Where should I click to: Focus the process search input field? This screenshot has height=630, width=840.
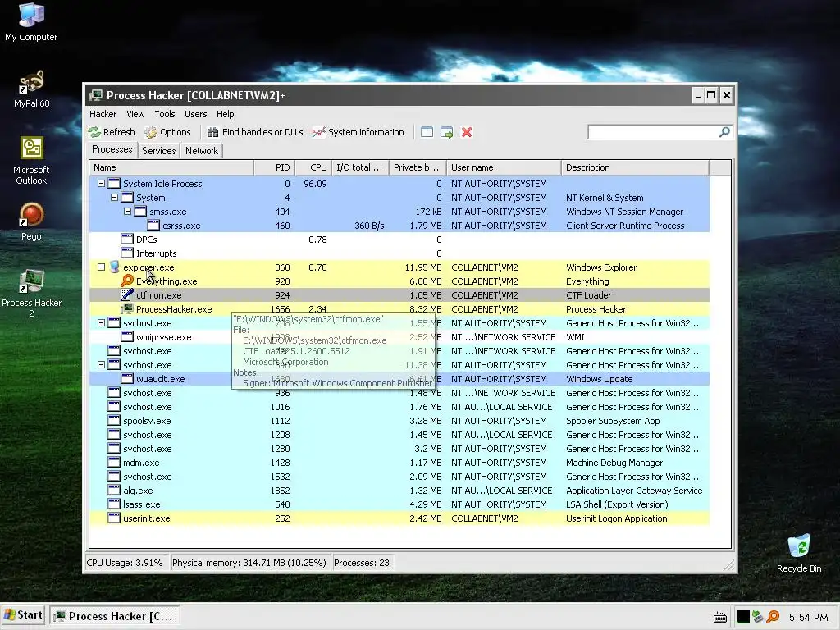tap(652, 132)
